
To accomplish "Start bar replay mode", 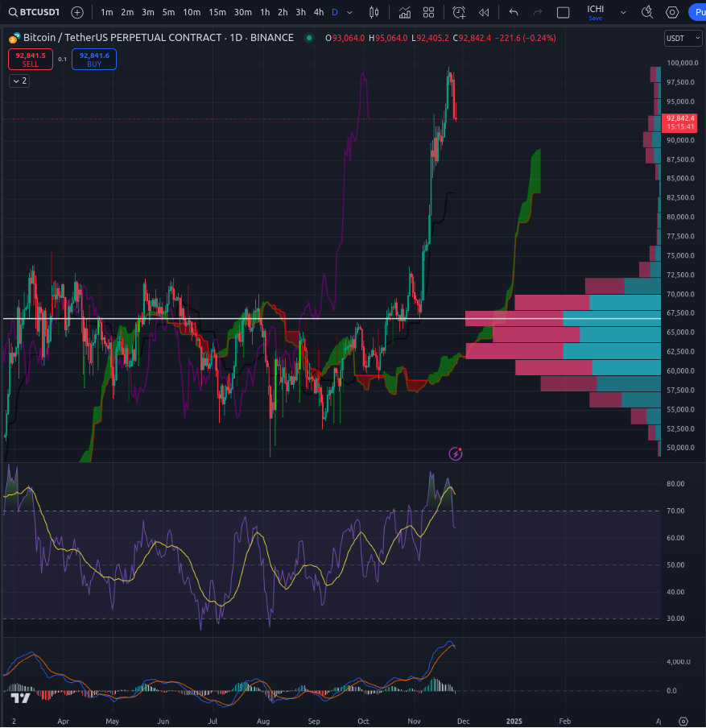I will click(x=484, y=13).
